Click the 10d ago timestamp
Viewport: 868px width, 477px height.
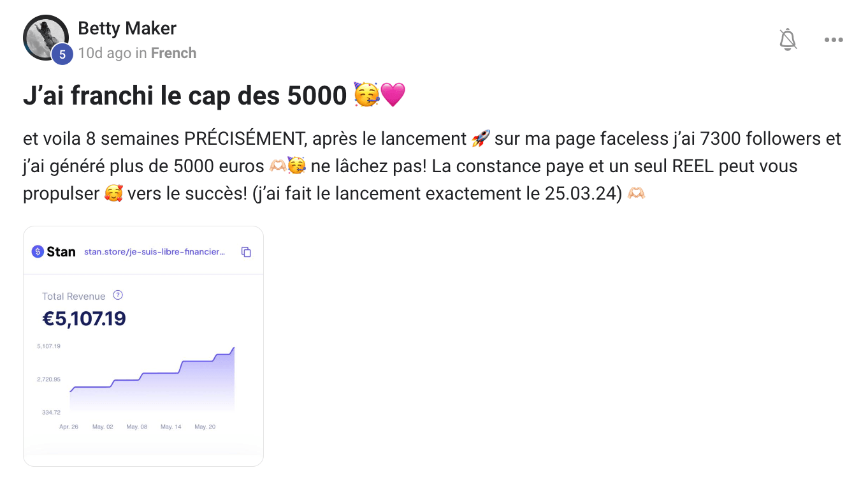click(x=105, y=53)
